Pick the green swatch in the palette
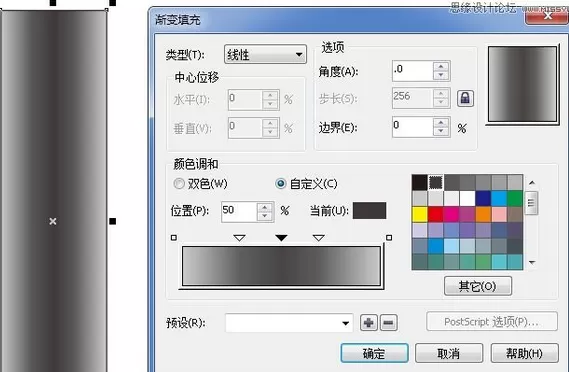Viewport: 569px width, 372px height. pyautogui.click(x=515, y=199)
